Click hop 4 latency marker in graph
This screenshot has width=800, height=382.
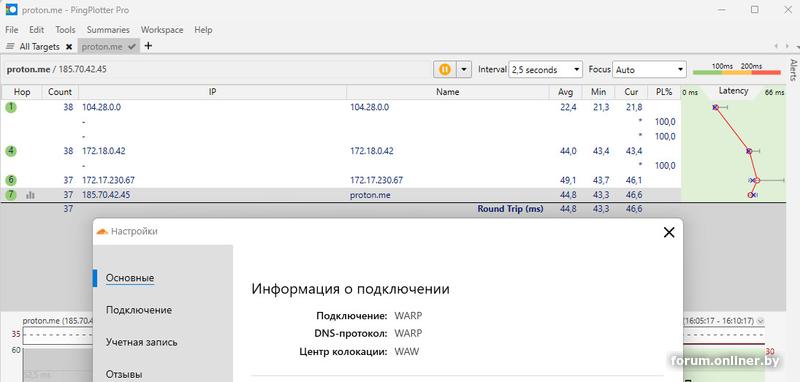coord(748,151)
